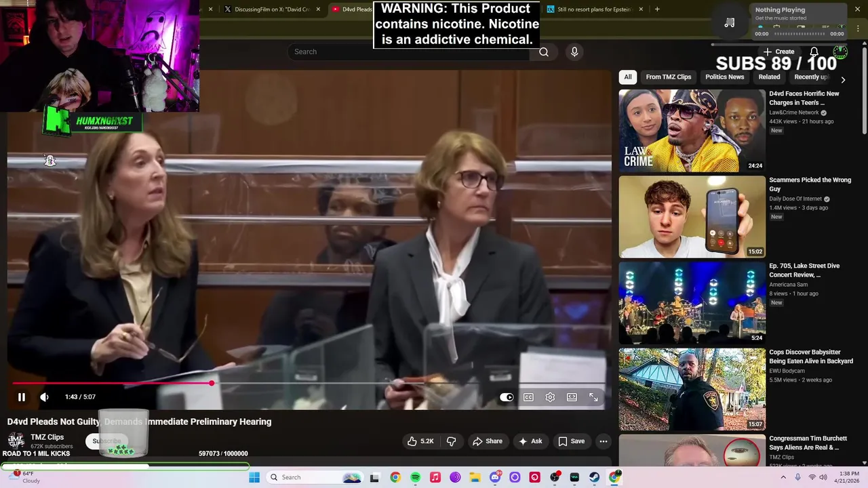Switch player to theater mode
868x488 pixels.
pyautogui.click(x=572, y=397)
